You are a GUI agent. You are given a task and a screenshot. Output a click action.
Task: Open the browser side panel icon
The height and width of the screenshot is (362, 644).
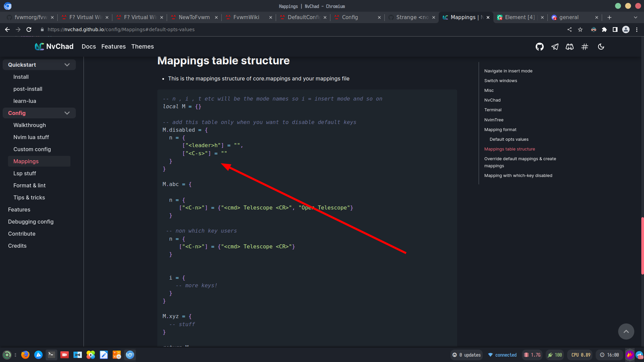click(615, 29)
